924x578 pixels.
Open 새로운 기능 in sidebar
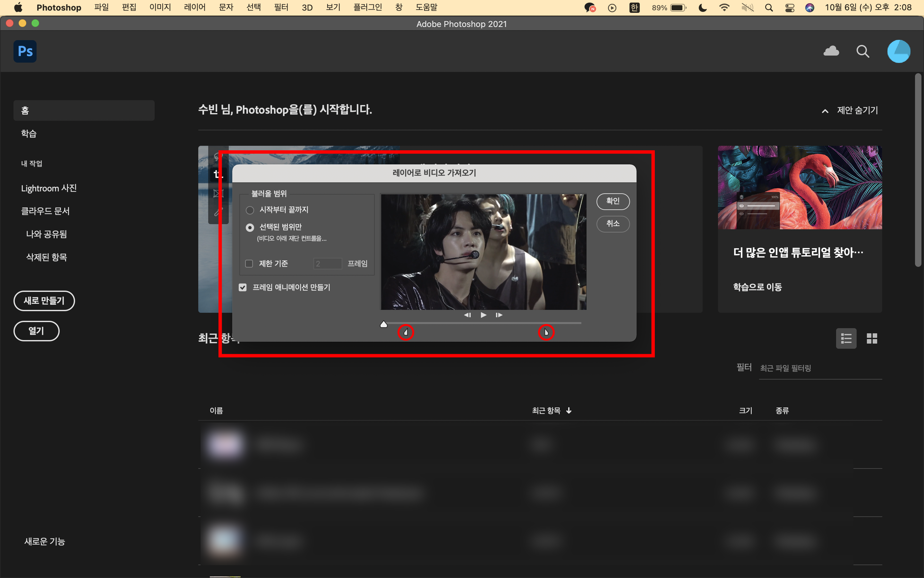45,542
